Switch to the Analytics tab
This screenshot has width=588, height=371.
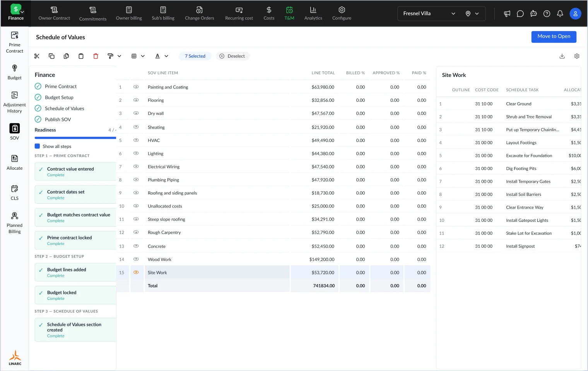313,14
